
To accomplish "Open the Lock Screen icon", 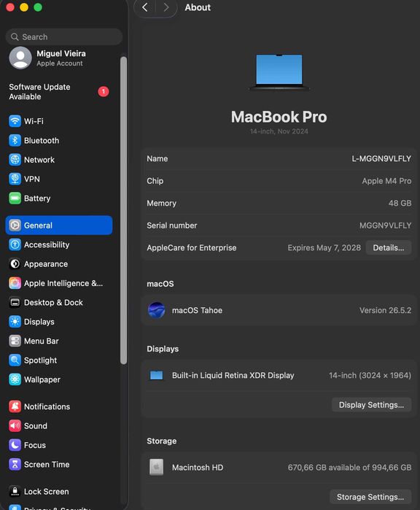I will [15, 492].
